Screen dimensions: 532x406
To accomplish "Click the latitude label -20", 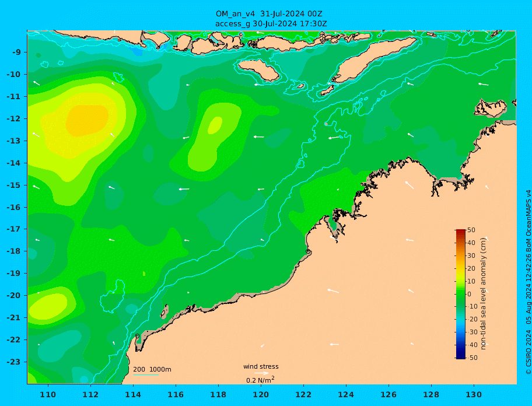I will 13,295.
